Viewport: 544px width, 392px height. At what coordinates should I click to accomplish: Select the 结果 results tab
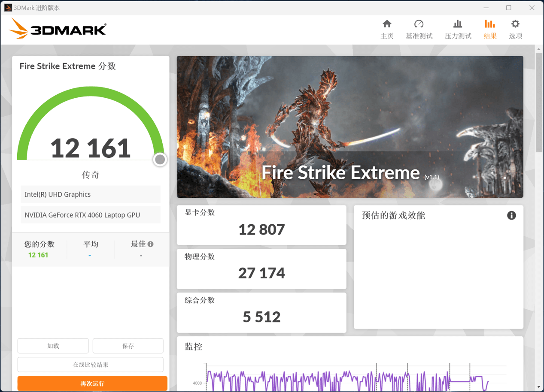click(x=490, y=30)
